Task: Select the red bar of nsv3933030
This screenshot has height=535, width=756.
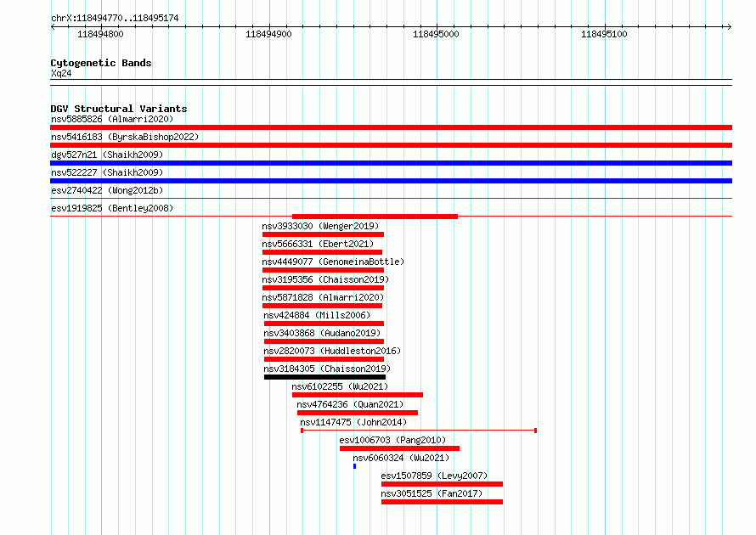Action: [323, 234]
